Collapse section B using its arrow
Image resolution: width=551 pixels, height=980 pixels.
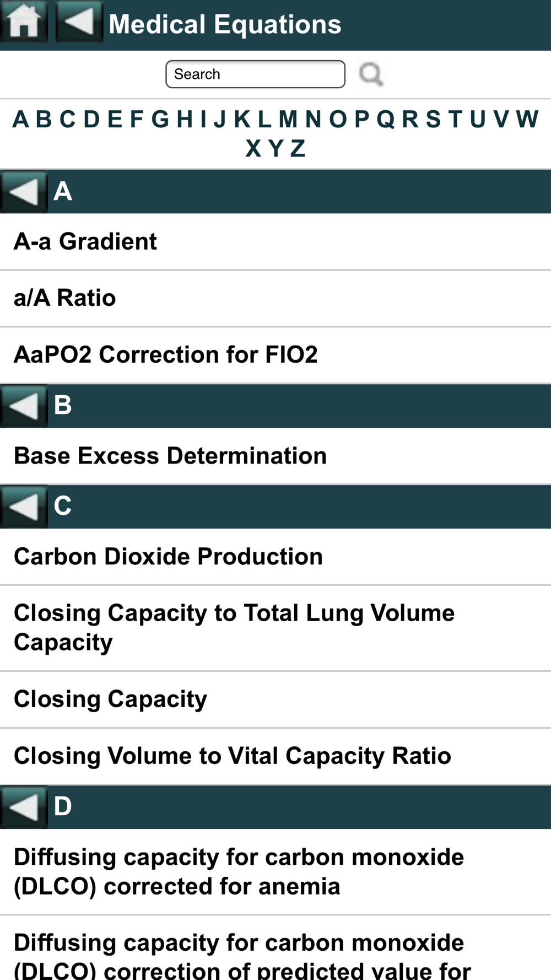click(x=24, y=406)
